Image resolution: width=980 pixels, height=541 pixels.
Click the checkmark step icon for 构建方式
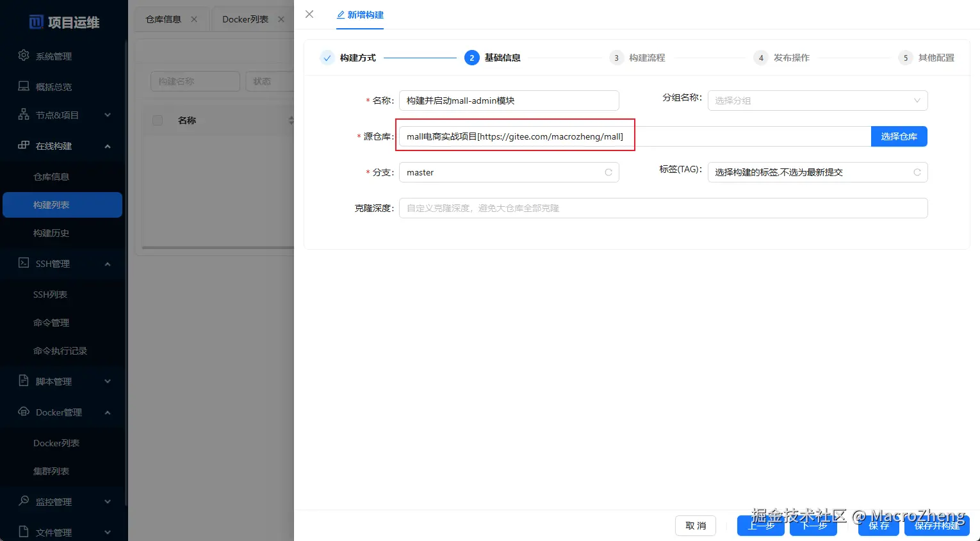[327, 58]
